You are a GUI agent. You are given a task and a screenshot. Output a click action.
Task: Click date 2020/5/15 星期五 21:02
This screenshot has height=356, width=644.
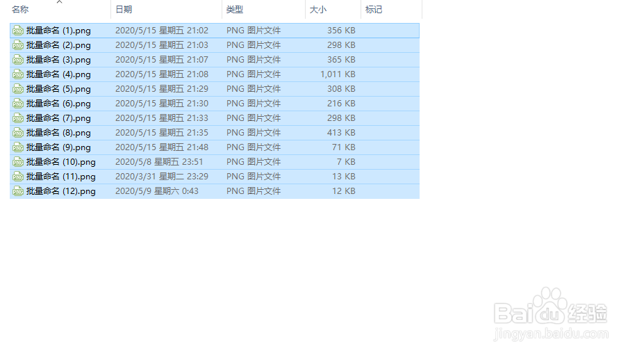pos(162,31)
